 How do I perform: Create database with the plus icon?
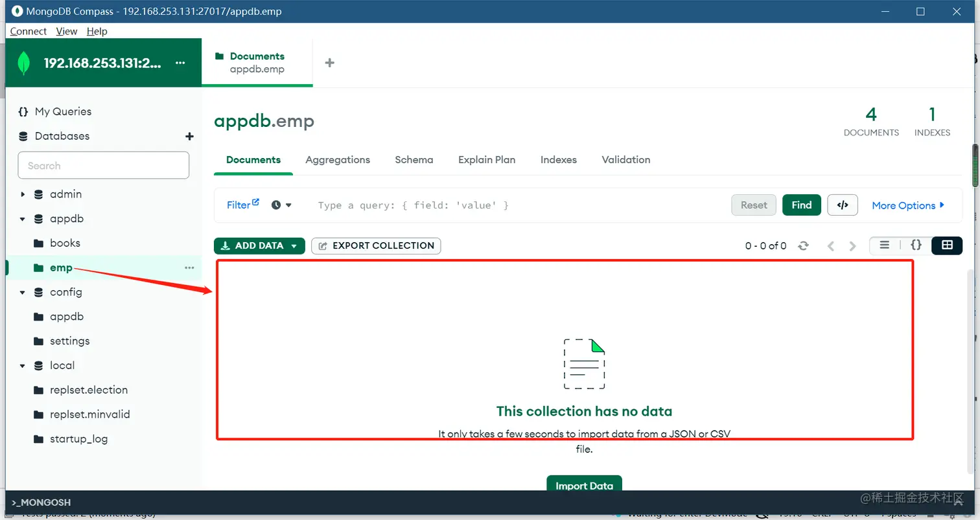(189, 136)
